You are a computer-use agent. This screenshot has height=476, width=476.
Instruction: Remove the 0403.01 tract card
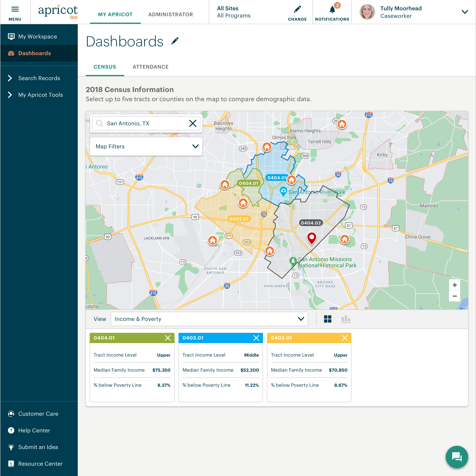pyautogui.click(x=256, y=338)
